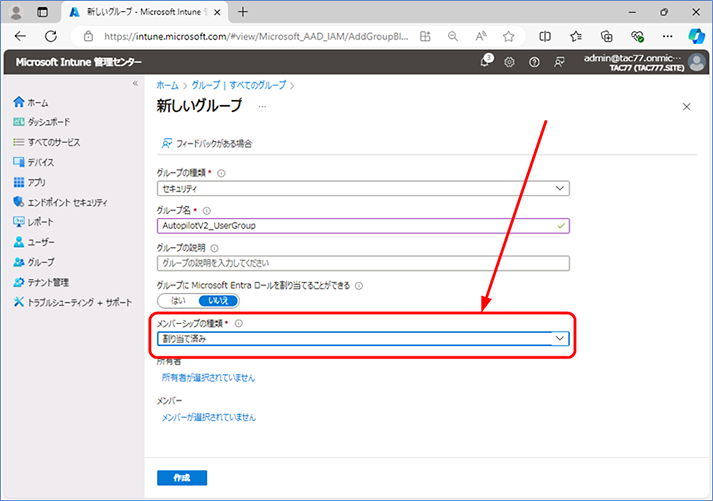713x501 pixels.
Task: Click the browser address bar URL
Action: 256,36
